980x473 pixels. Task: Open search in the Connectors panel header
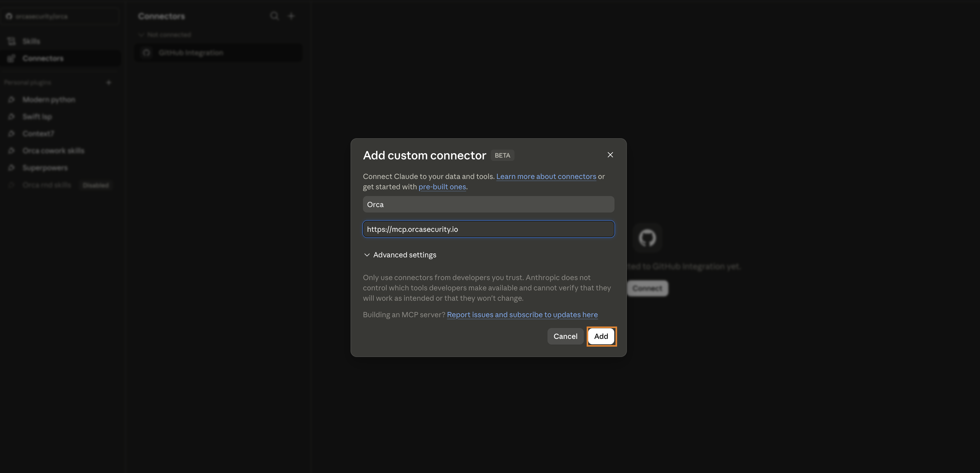(274, 16)
